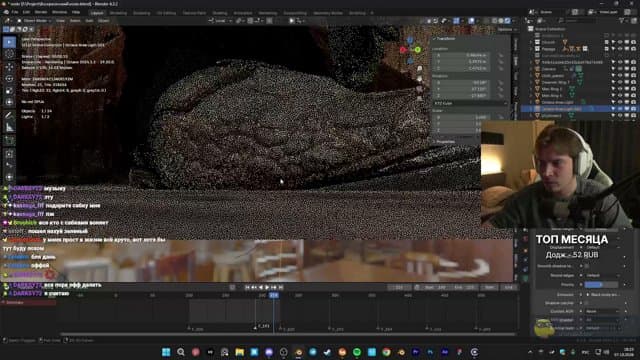Open the outliner filter icon
Screen dimensions: 640x360
pos(623,20)
